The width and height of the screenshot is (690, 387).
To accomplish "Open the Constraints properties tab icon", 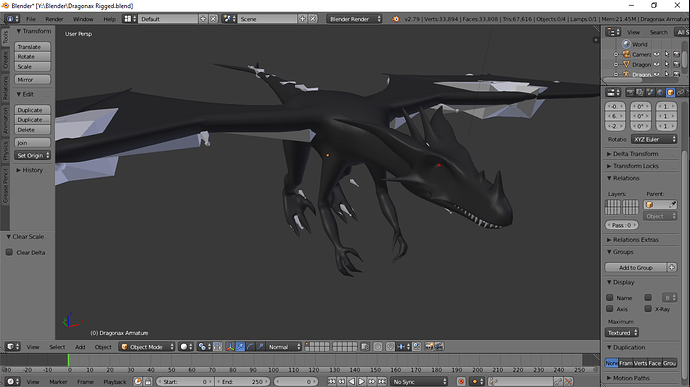I will (681, 92).
